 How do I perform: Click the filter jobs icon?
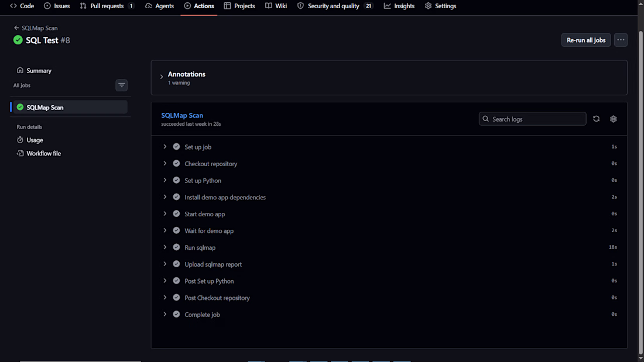[x=122, y=85]
